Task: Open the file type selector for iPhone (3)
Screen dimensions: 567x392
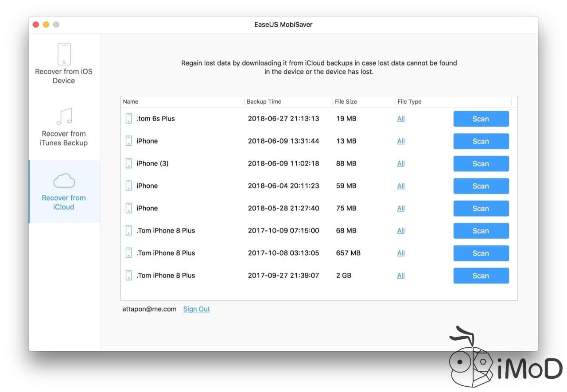Action: point(400,163)
